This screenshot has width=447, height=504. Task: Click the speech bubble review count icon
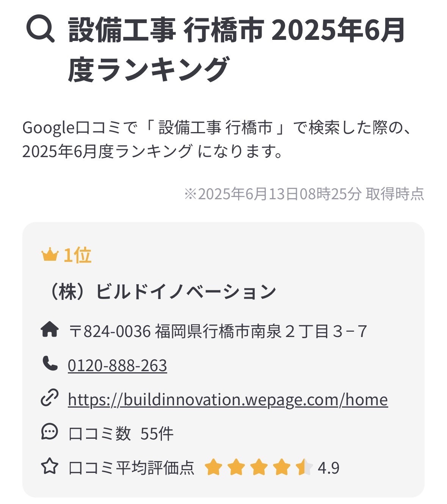(x=49, y=432)
